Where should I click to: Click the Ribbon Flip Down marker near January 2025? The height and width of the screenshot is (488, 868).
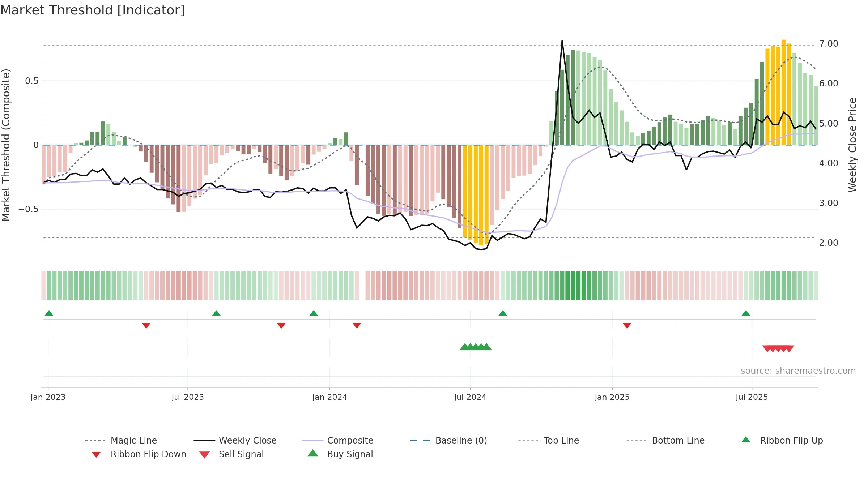click(627, 326)
